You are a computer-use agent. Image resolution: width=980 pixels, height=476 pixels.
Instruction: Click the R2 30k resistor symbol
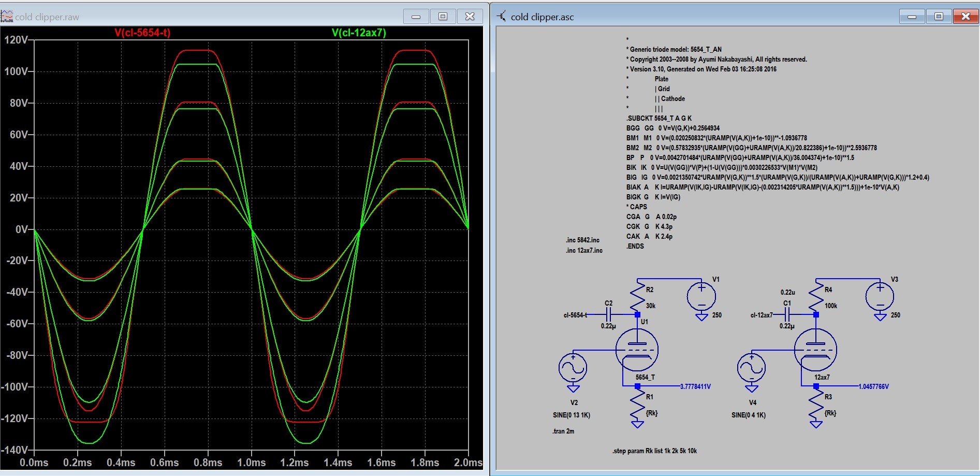[x=637, y=296]
